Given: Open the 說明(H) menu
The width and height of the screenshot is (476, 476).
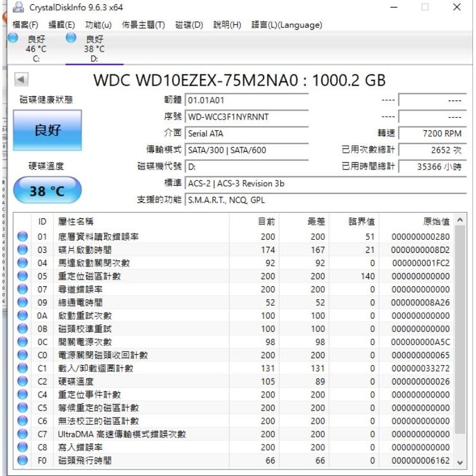Looking at the screenshot, I should tap(227, 24).
